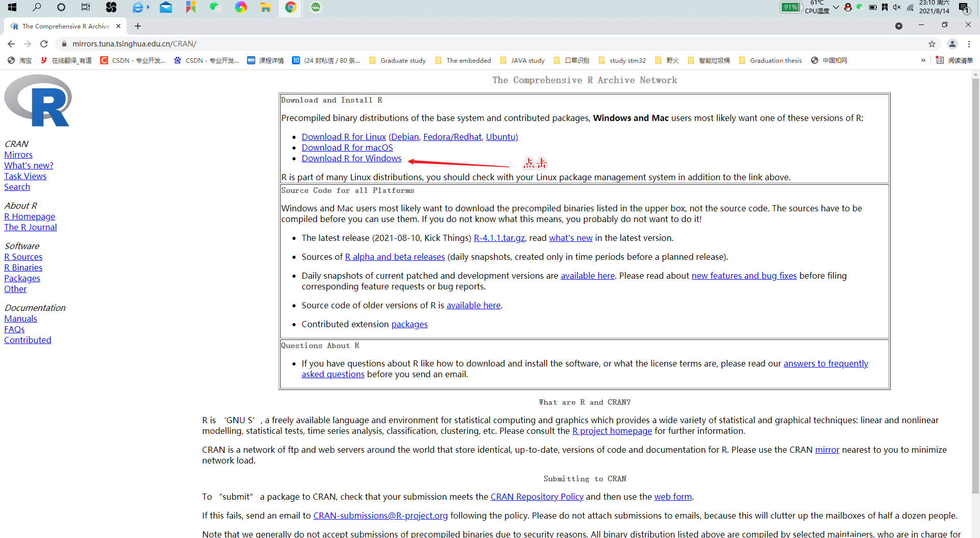This screenshot has height=538, width=980.
Task: Open the Graduation thesis bookmark folder
Action: tap(770, 60)
